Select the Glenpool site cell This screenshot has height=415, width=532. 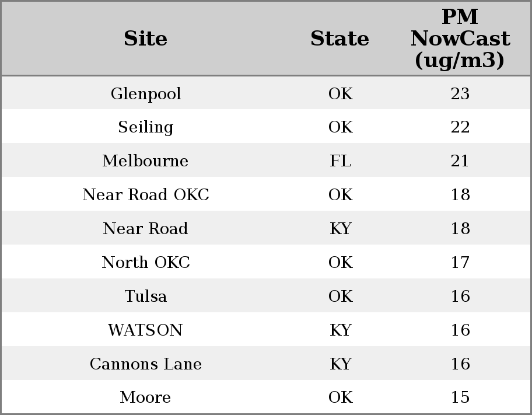point(146,93)
